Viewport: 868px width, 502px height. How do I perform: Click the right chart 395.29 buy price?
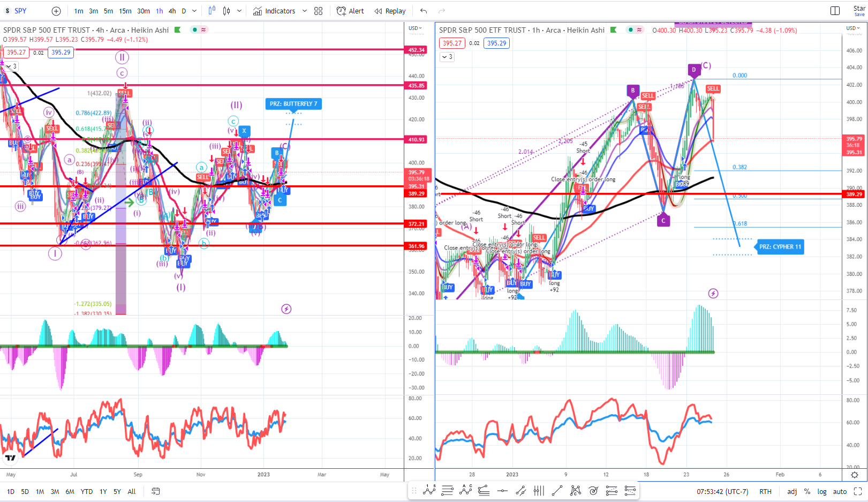[496, 43]
